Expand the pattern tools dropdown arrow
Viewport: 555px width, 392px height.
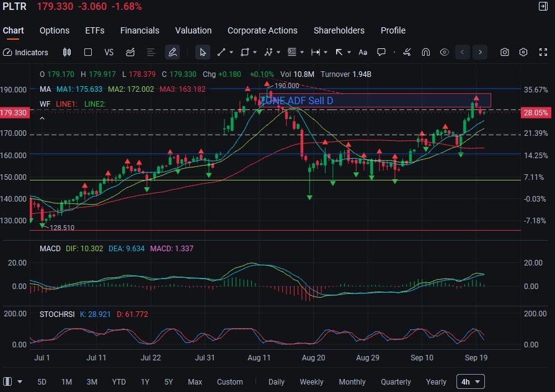coord(278,52)
